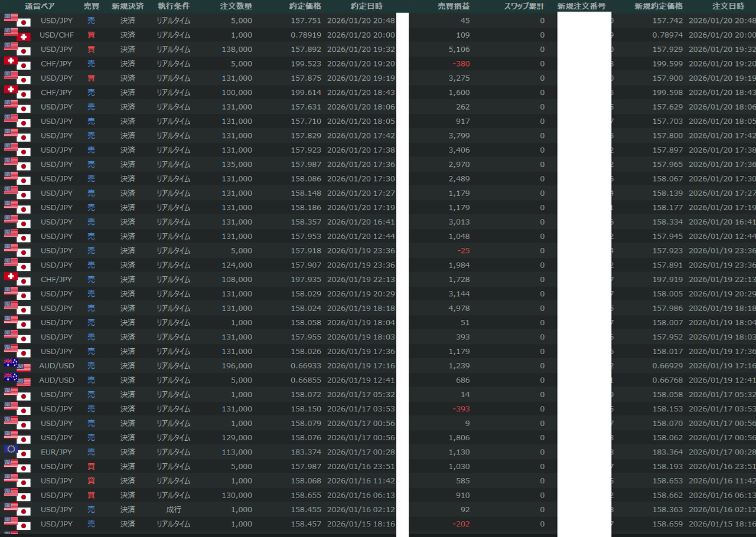Click the 通貨ペア column header
This screenshot has width=756, height=537.
pyautogui.click(x=40, y=6)
